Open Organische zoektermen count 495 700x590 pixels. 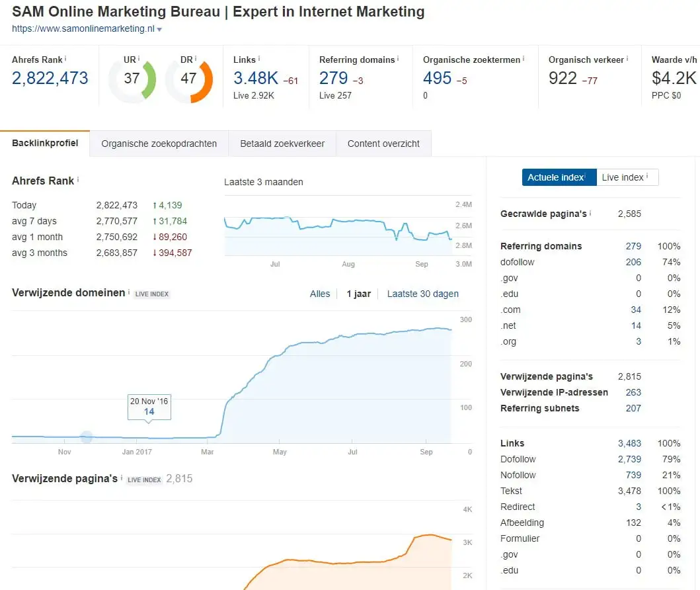438,78
